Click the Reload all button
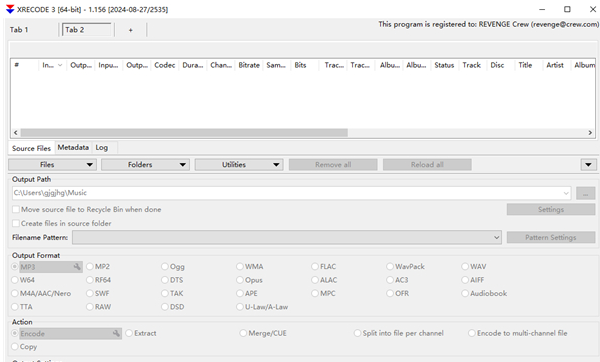This screenshot has width=600, height=362. coord(427,165)
